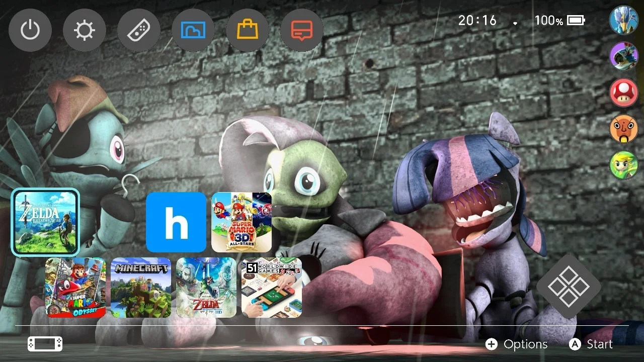Viewport: 644px width, 362px height.
Task: Click the battery status icon
Action: pos(576,20)
